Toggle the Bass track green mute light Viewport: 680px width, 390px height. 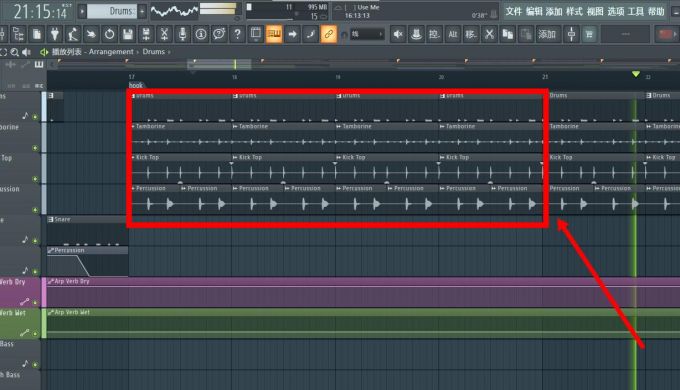click(x=35, y=364)
